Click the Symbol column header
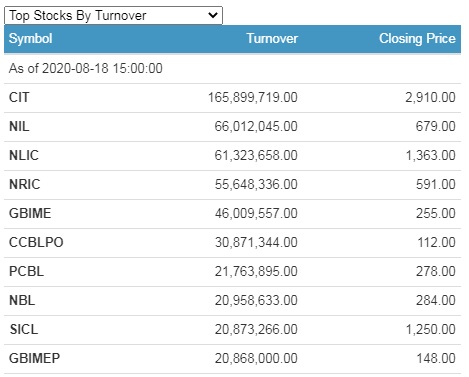The width and height of the screenshot is (469, 377). click(30, 38)
